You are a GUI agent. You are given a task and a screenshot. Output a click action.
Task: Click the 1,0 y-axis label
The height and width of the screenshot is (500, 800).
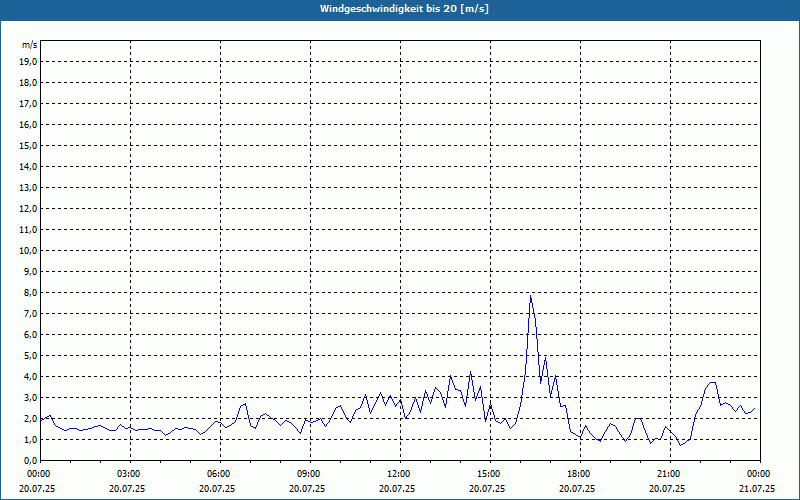pyautogui.click(x=31, y=439)
